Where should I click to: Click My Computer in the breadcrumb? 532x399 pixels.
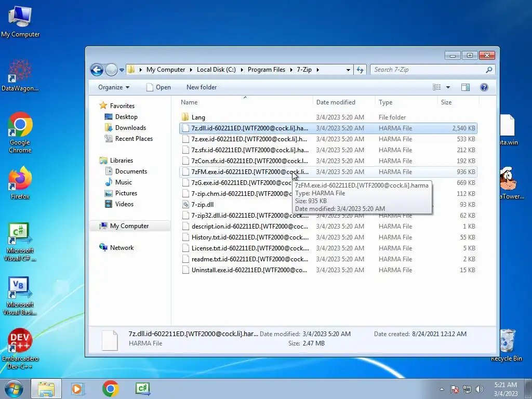tap(166, 70)
